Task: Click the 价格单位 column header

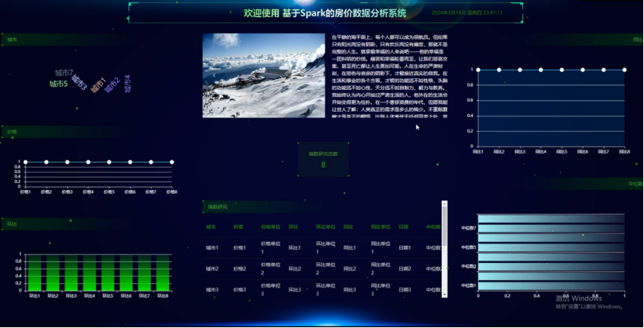Action: pyautogui.click(x=270, y=227)
